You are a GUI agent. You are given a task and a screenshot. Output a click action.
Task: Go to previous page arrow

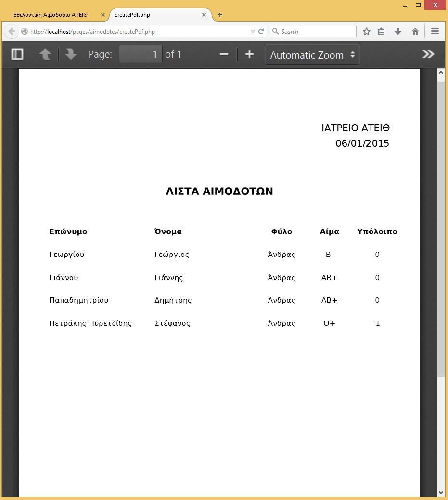[x=45, y=54]
